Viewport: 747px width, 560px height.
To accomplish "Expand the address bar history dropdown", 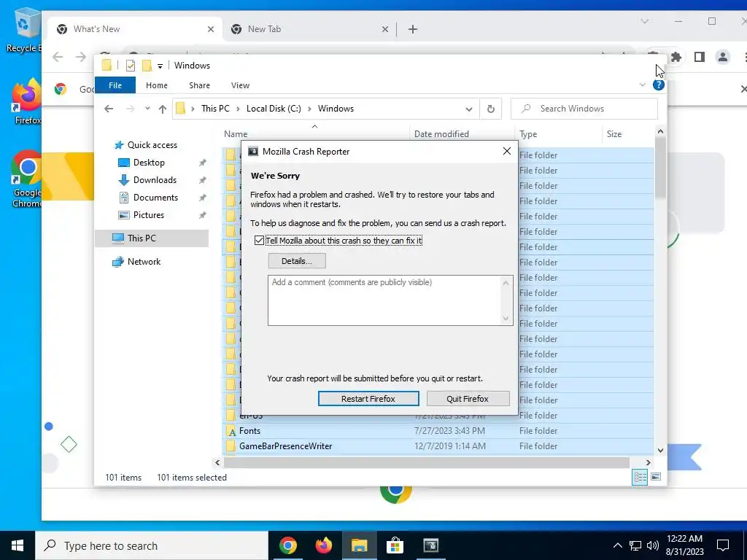I will pos(469,109).
